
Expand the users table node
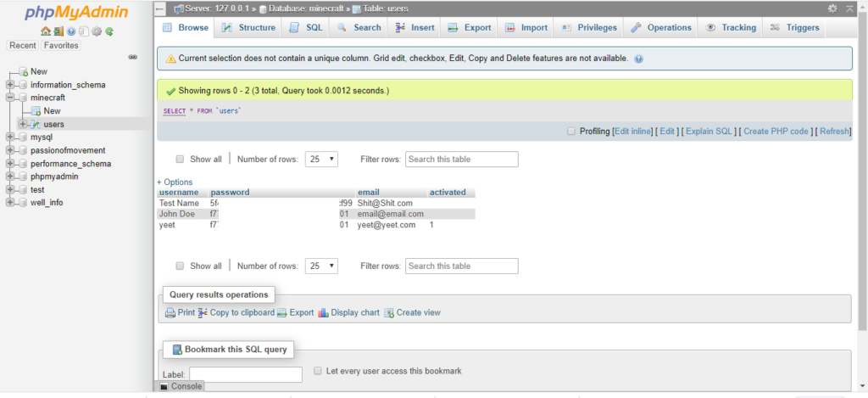(x=23, y=124)
